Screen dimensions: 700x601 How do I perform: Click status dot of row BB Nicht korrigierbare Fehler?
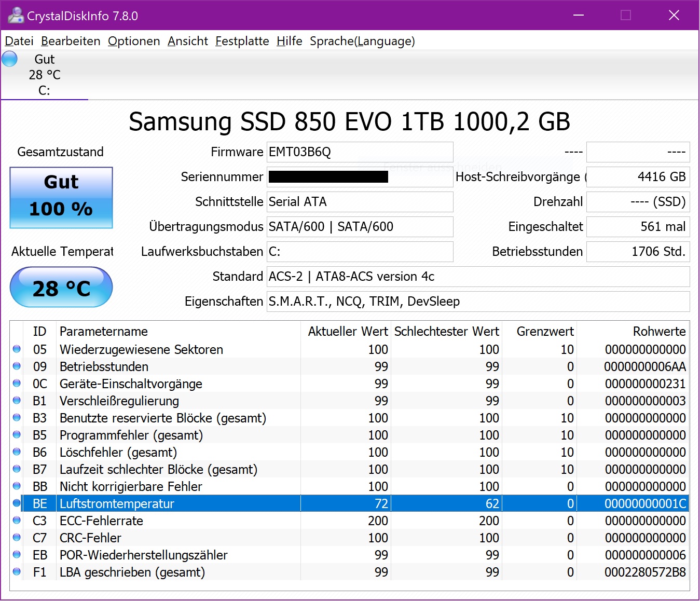tap(17, 486)
